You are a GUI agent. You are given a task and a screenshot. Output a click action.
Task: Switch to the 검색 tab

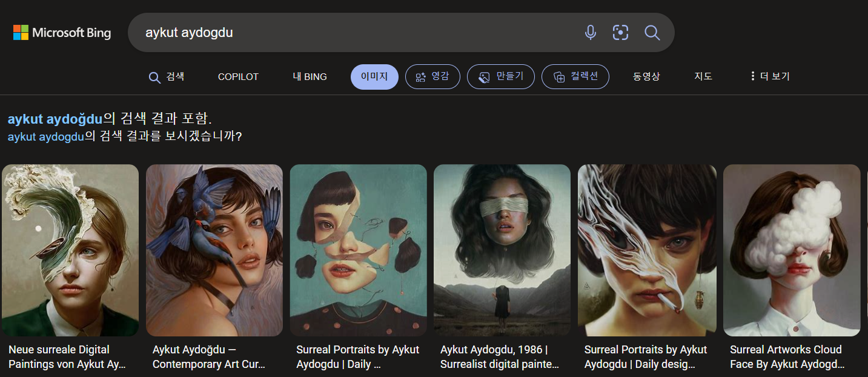pos(167,77)
